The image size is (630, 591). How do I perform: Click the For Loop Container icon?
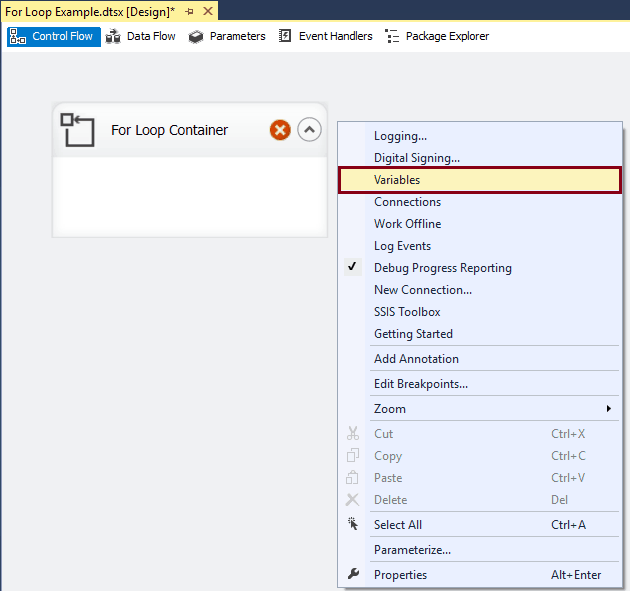[x=77, y=130]
